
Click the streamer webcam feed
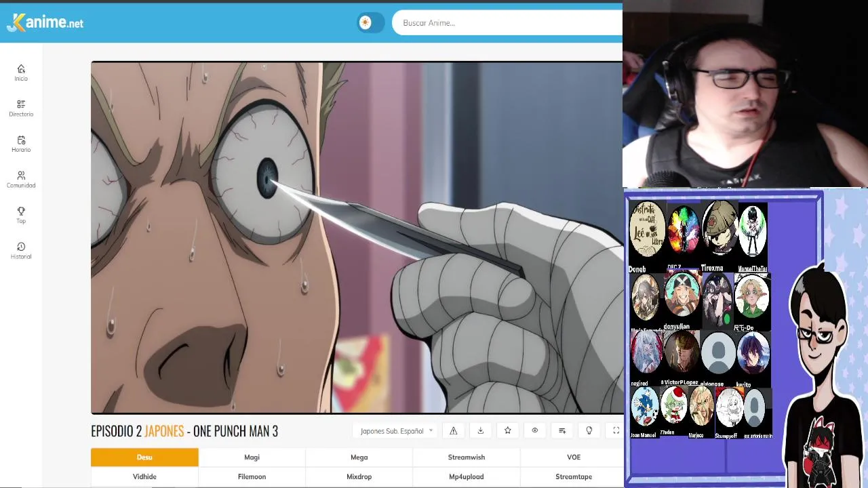(x=745, y=95)
